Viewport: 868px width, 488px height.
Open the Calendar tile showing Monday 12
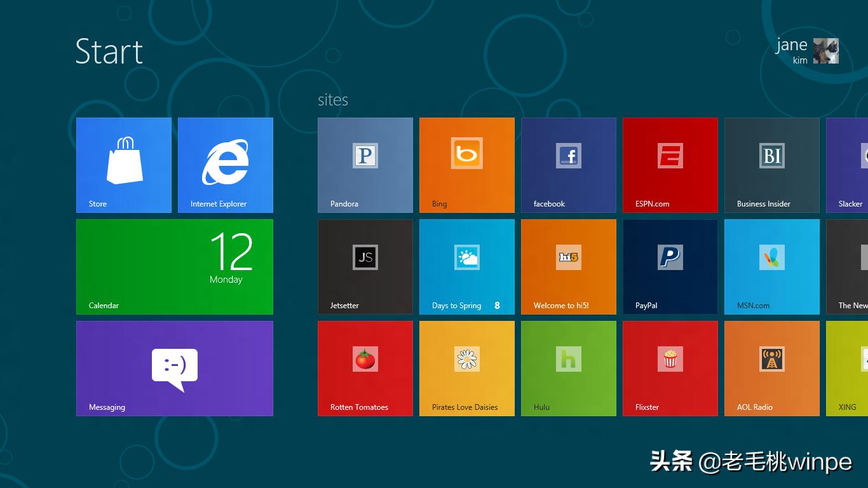174,266
